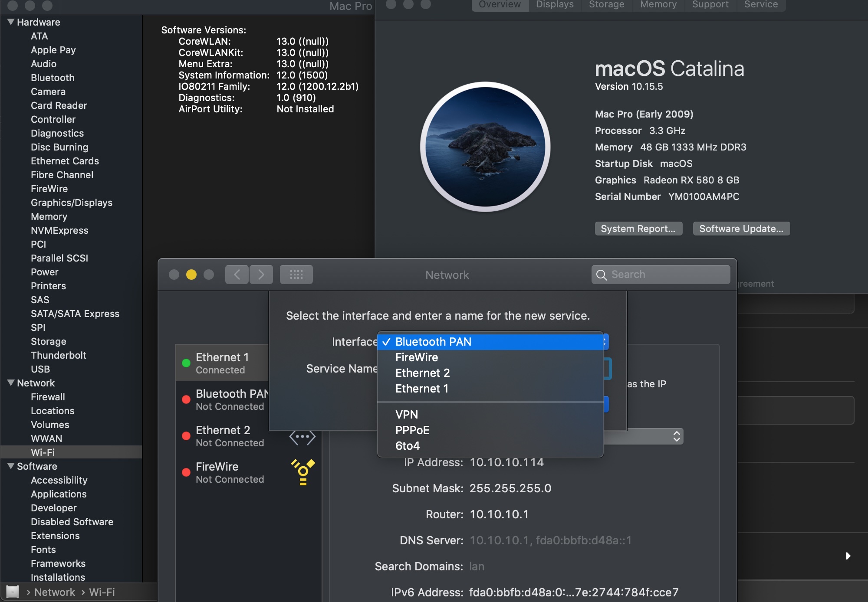Open the Overview tab
The image size is (868, 602).
pyautogui.click(x=500, y=5)
